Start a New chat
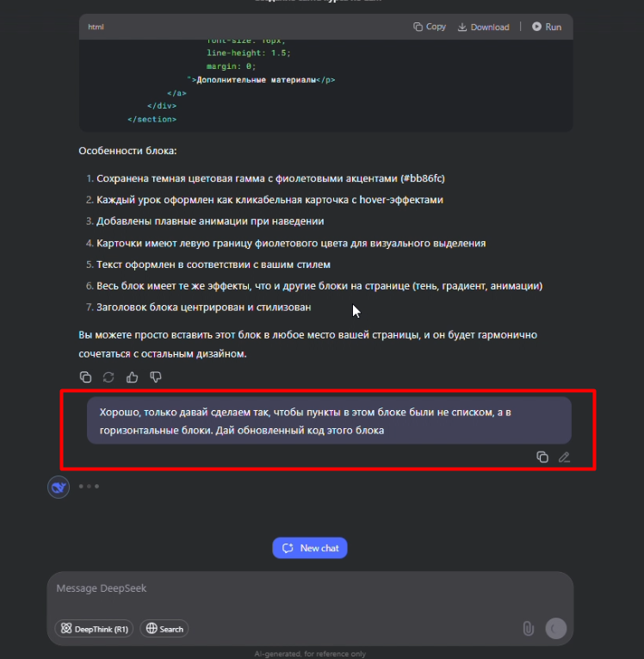Screen dimensions: 644x659 coord(310,548)
